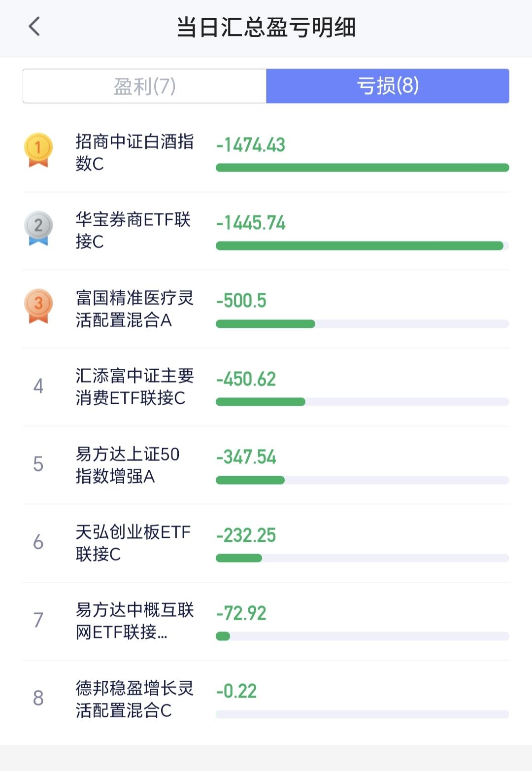Select the 亏损(8) tab
Viewport: 532px width, 771px height.
[x=388, y=86]
